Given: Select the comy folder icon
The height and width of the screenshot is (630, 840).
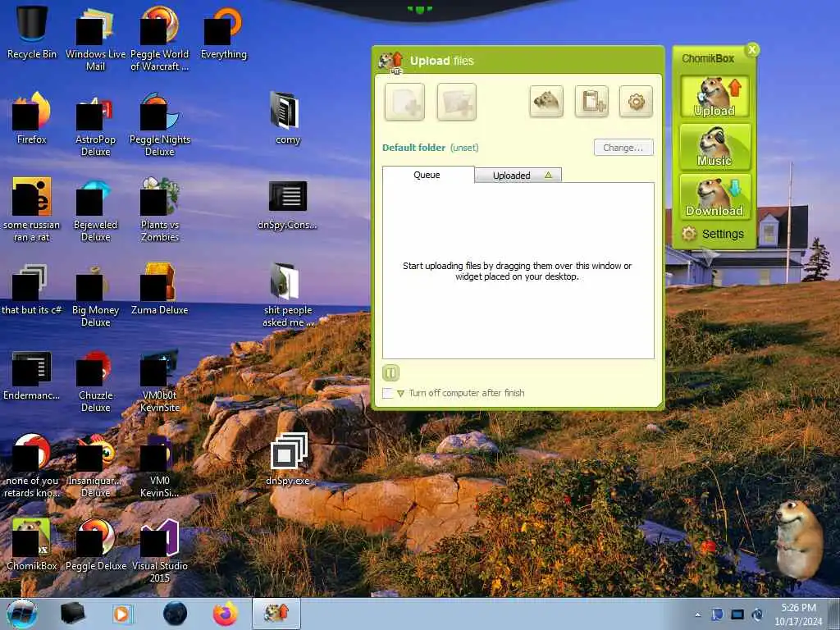Looking at the screenshot, I should [x=288, y=118].
